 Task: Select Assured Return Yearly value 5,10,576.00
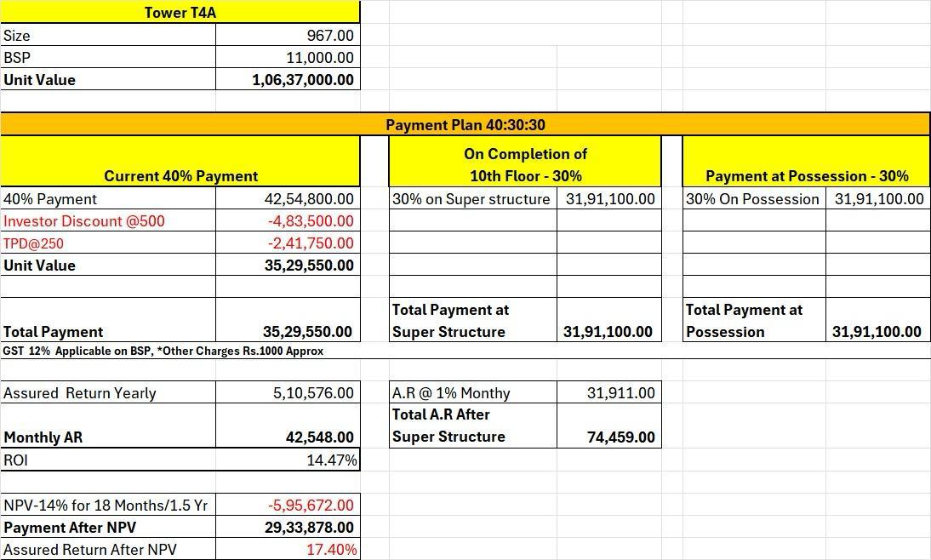pos(288,393)
